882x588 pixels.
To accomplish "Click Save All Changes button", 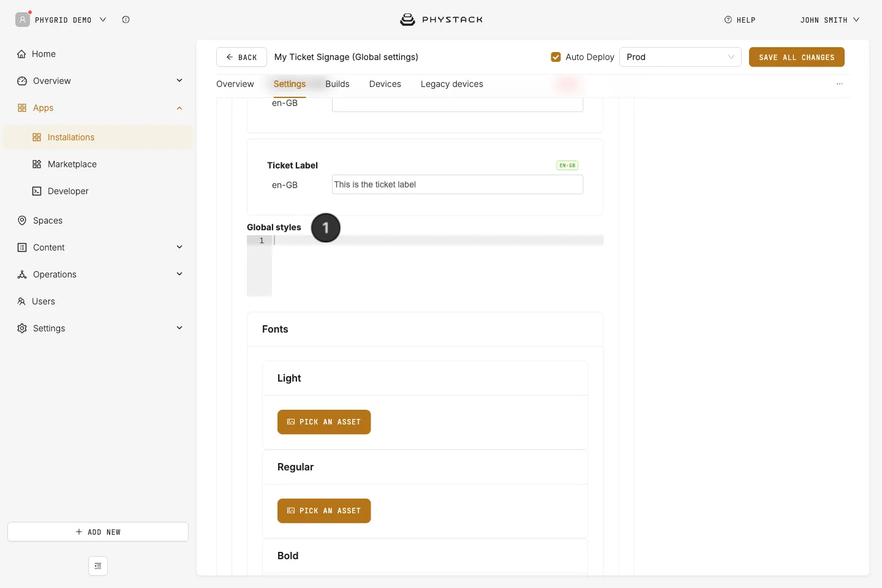I will click(797, 57).
